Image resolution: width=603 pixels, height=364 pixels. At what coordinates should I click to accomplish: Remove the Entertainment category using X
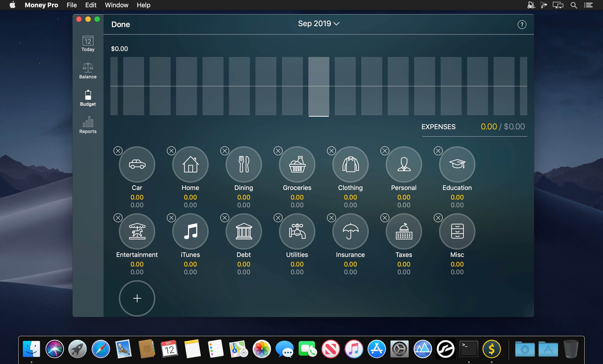tap(118, 218)
